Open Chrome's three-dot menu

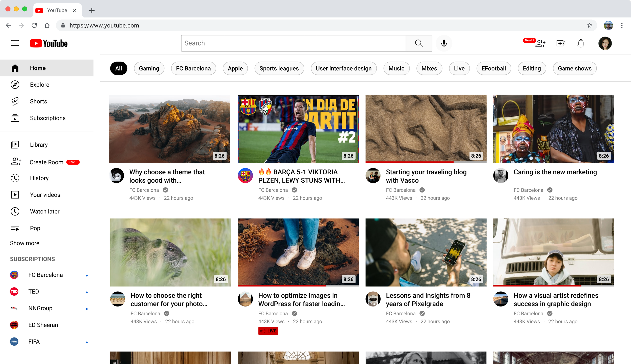622,25
